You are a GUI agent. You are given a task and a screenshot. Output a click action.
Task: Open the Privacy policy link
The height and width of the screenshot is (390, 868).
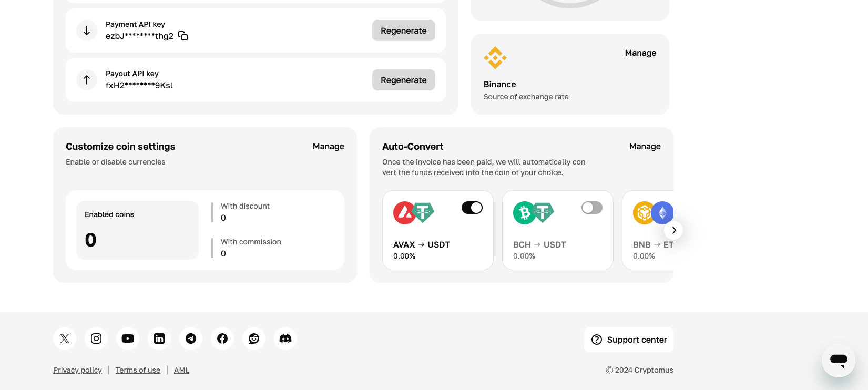(77, 370)
